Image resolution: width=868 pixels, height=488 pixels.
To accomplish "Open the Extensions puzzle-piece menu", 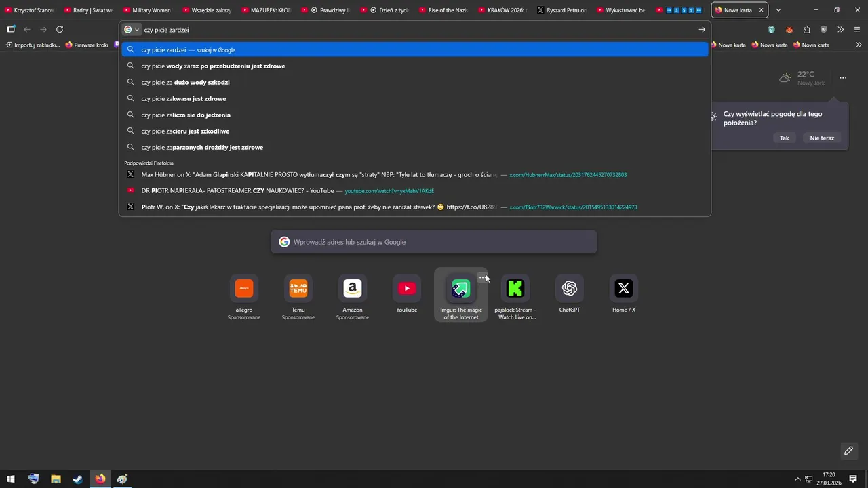I will tap(806, 30).
